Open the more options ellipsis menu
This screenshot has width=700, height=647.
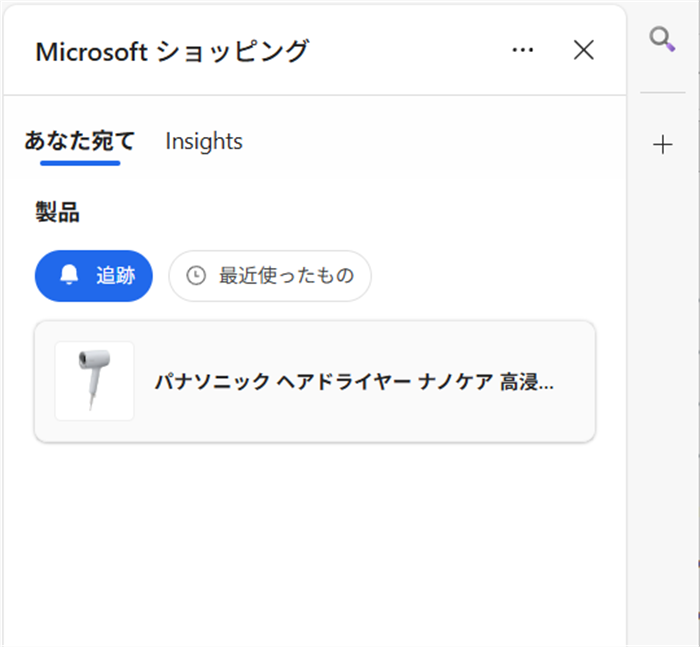coord(522,50)
